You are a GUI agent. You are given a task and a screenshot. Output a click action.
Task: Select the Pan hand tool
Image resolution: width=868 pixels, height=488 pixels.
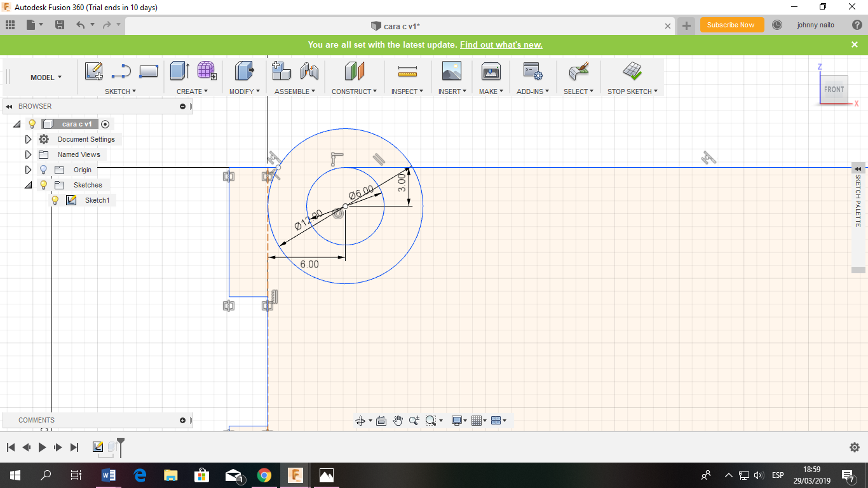(x=398, y=421)
